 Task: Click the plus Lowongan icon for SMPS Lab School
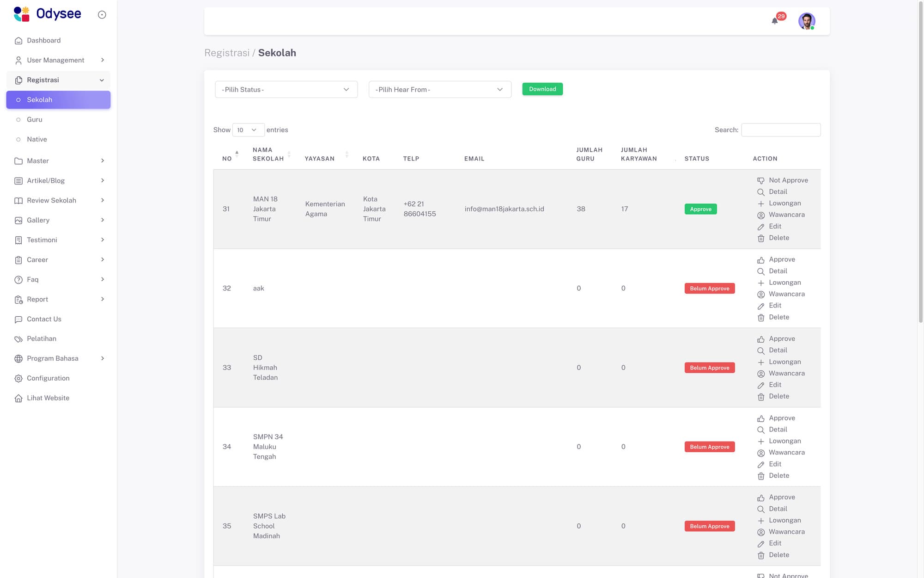tap(761, 521)
